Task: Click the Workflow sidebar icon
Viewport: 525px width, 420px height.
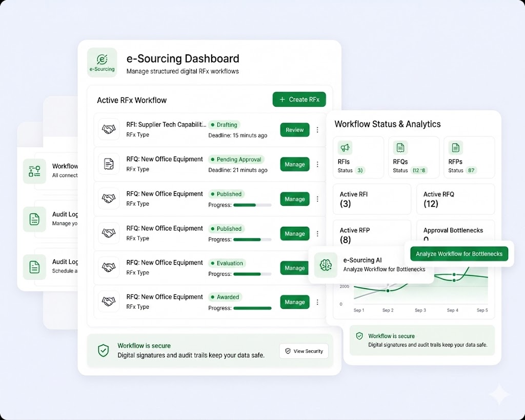Action: [x=34, y=171]
